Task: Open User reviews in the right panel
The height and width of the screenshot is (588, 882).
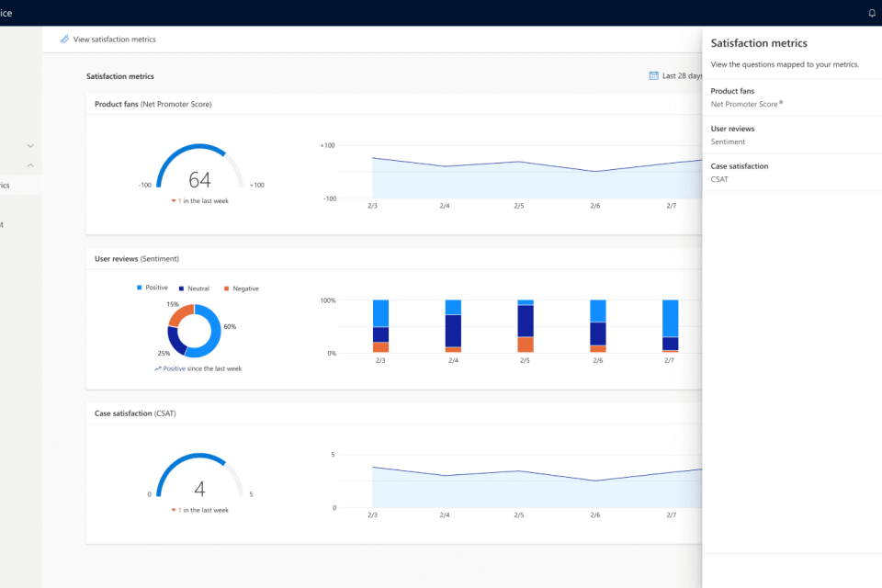Action: [x=732, y=129]
